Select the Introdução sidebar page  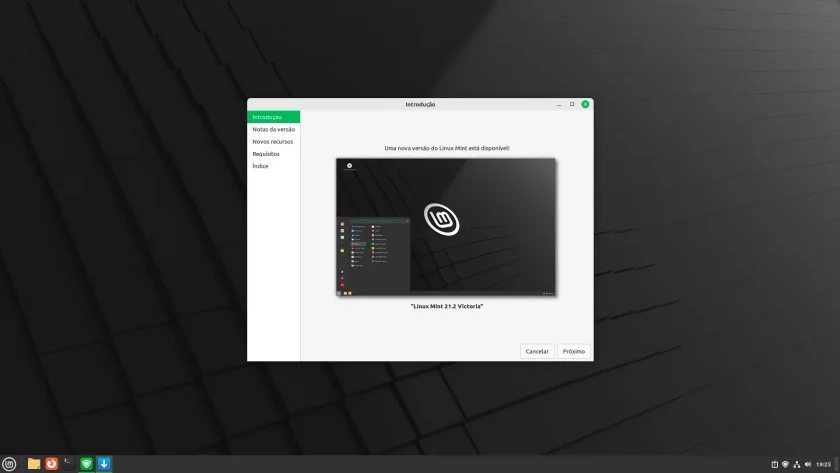click(x=273, y=117)
